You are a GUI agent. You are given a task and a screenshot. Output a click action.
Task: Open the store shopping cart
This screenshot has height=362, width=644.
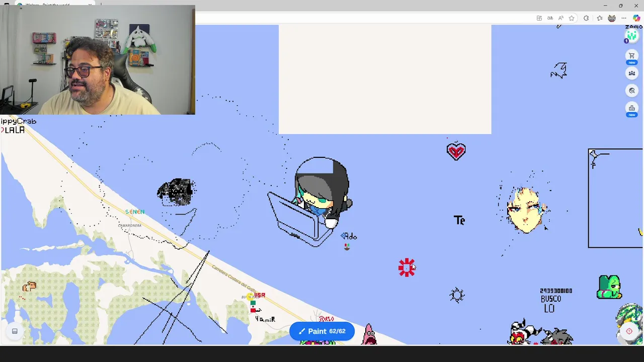[632, 55]
